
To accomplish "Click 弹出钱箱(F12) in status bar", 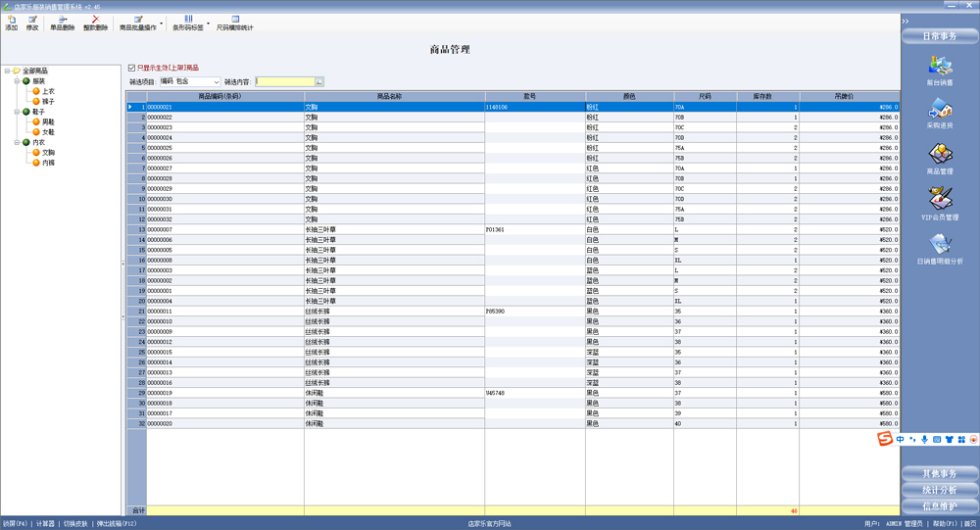I will 117,524.
